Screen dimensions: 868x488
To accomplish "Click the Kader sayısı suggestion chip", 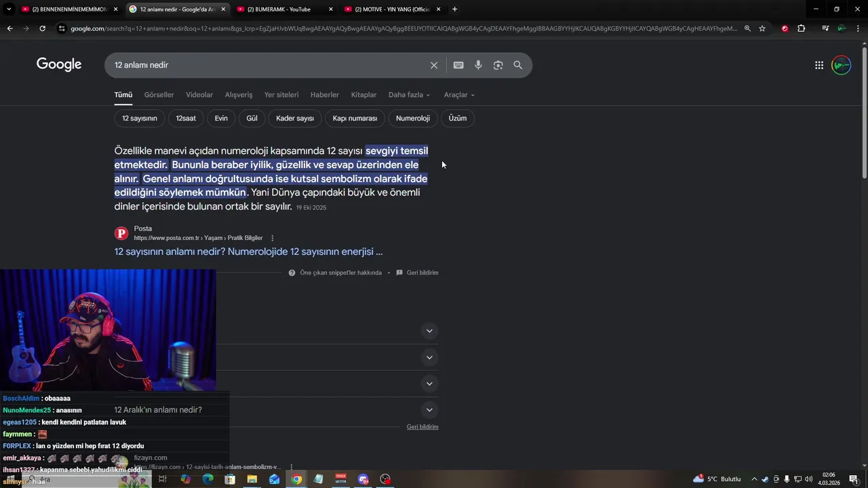I will pyautogui.click(x=295, y=118).
